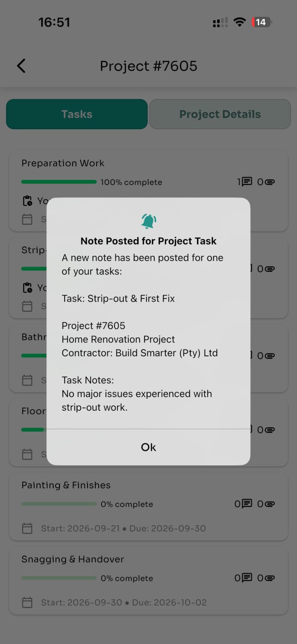
Task: Click the notification bell icon in dialog
Action: 148,221
